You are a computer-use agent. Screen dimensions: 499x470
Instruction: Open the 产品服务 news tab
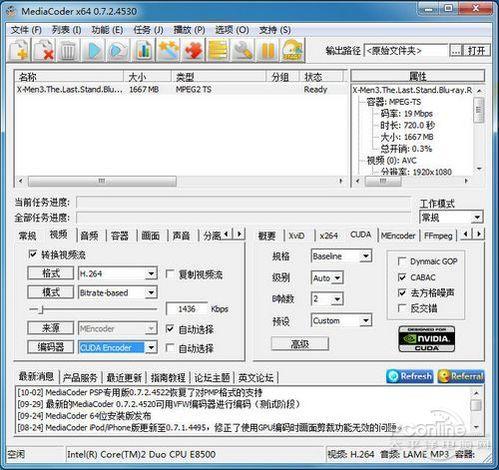(80, 378)
